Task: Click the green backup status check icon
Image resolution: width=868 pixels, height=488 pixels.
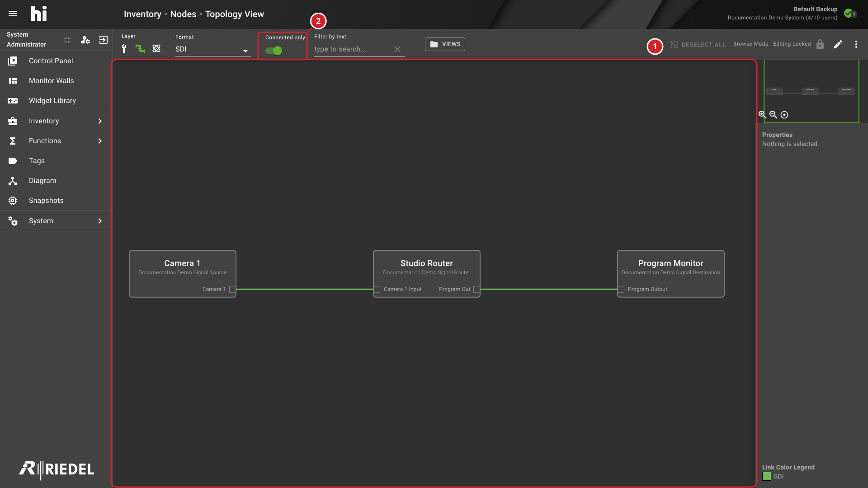Action: pos(849,13)
